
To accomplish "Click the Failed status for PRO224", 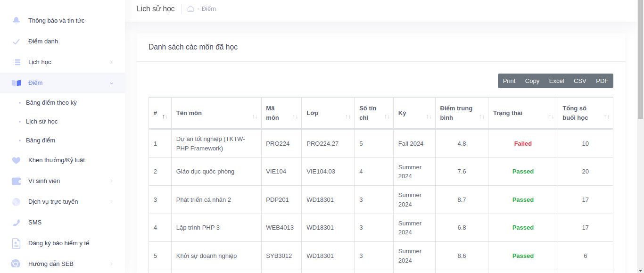I will [x=523, y=144].
